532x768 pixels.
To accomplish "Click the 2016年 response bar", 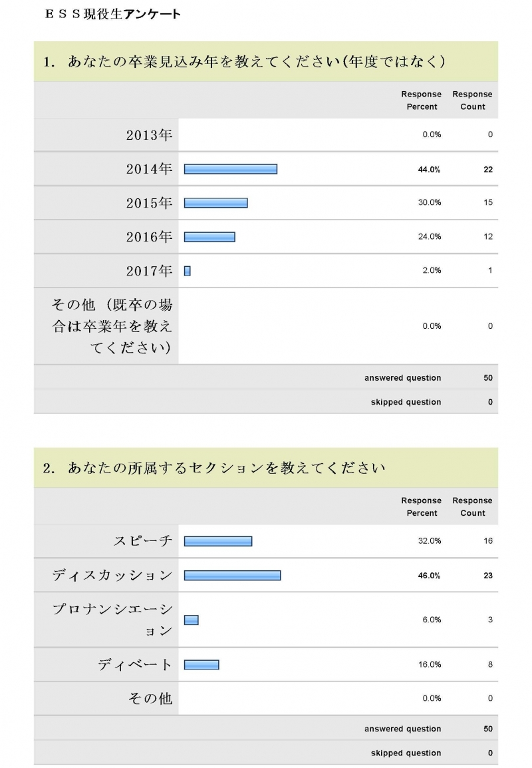I will pyautogui.click(x=209, y=237).
